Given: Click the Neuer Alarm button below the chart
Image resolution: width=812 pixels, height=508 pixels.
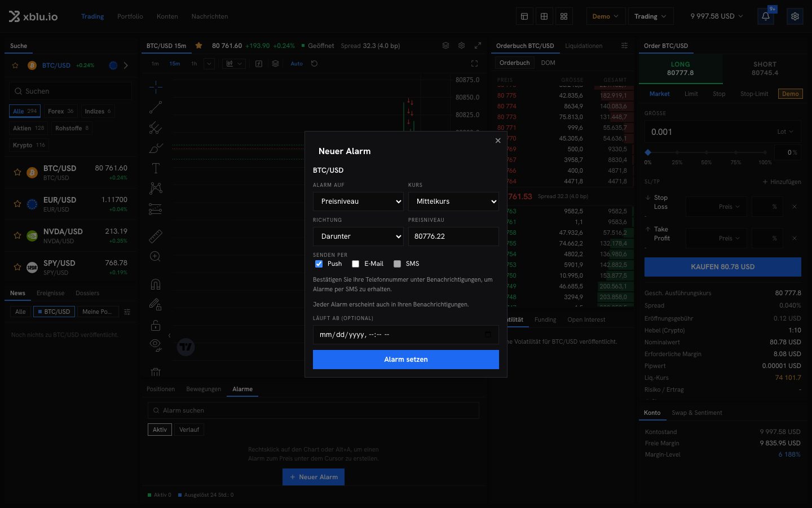Looking at the screenshot, I should tap(314, 477).
